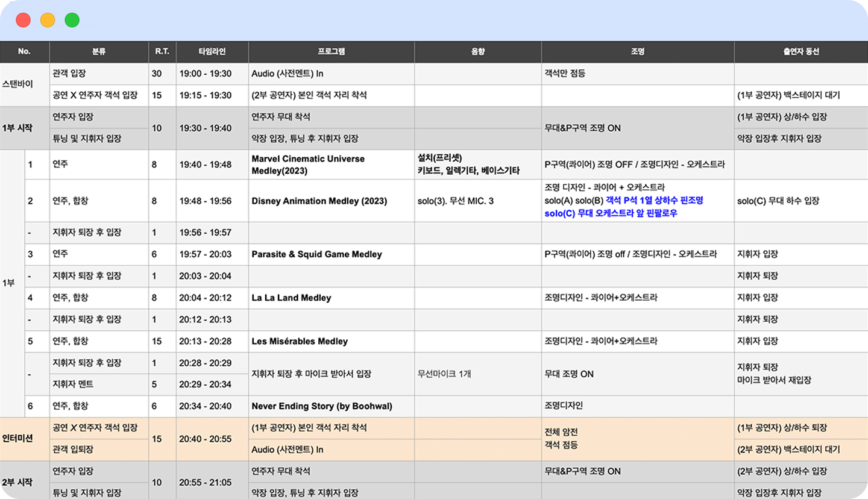Click the 'Marvel Cinematic Universe Medley(2023)' cell
Viewport: 868px width, 499px height.
(331, 165)
